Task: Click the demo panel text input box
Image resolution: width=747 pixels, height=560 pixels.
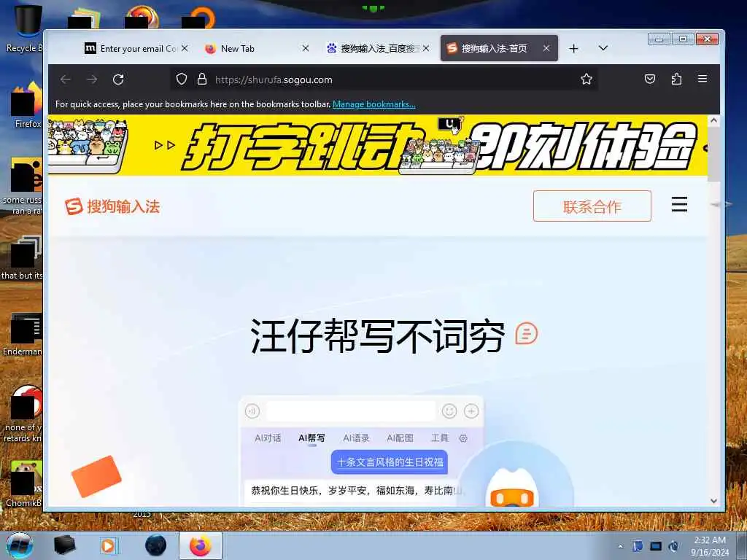Action: coord(351,411)
